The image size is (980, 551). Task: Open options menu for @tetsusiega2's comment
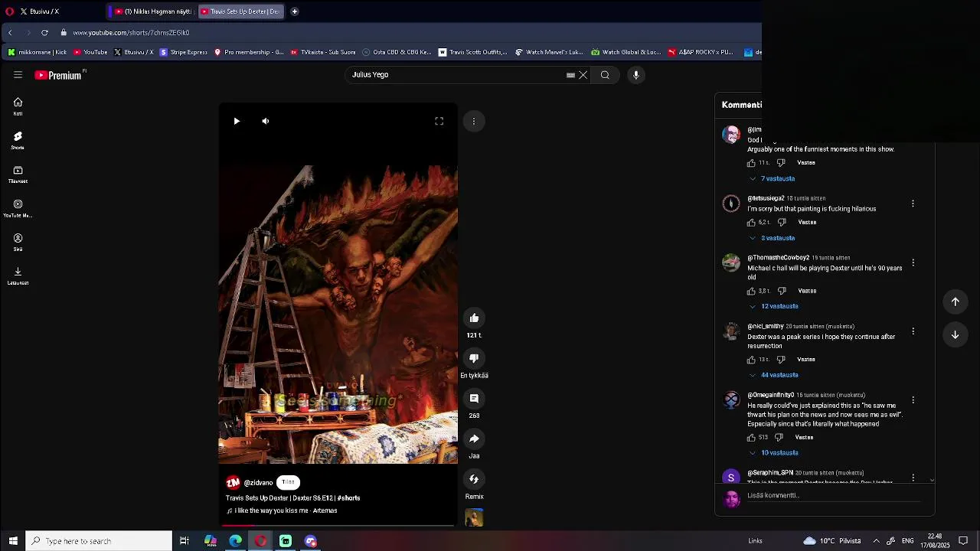(913, 204)
